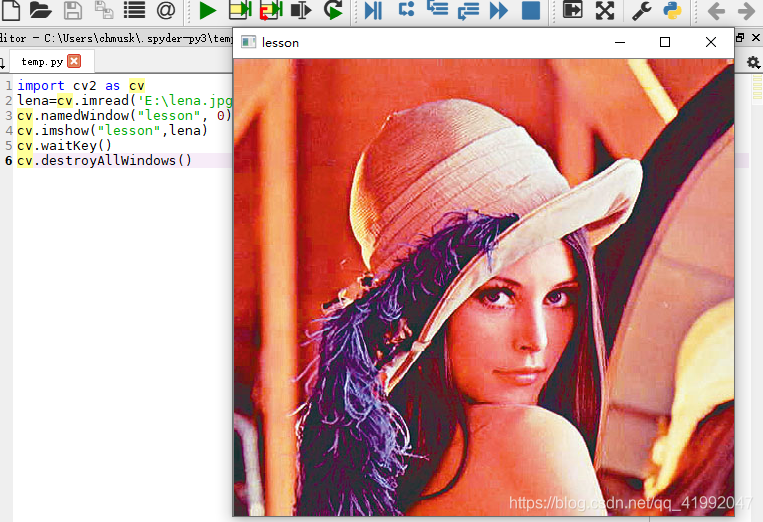Click the editor file path title text
763x522 pixels.
point(116,38)
